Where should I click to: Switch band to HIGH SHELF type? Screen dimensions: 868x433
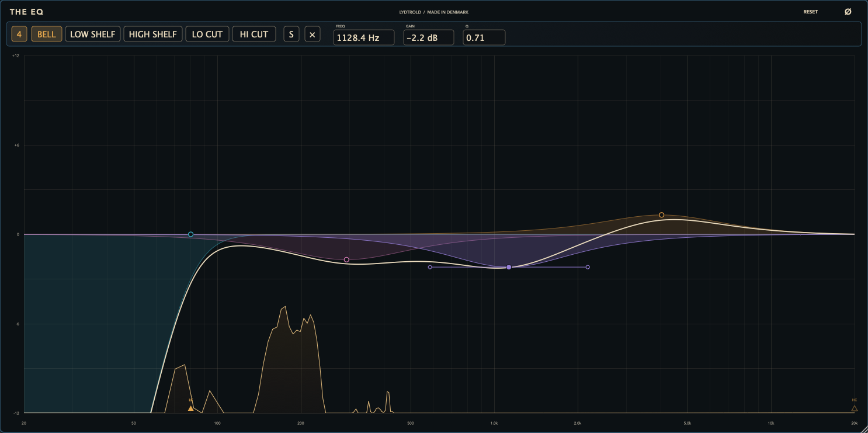[153, 34]
